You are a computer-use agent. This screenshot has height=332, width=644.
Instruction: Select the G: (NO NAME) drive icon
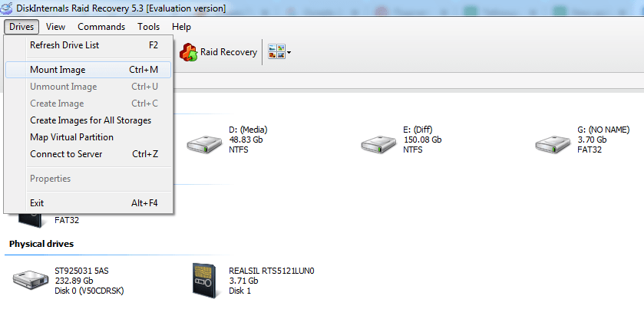(555, 143)
